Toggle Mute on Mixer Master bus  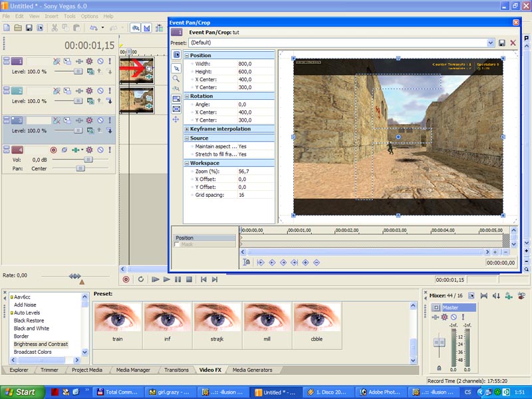[454, 317]
